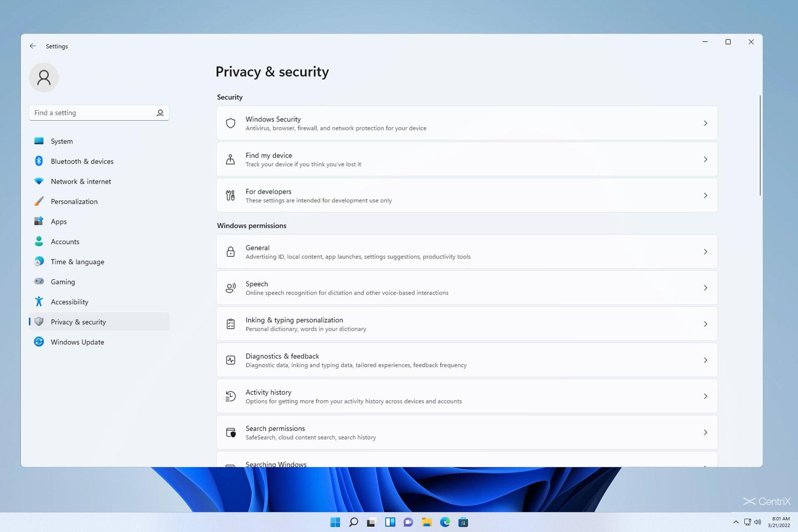Viewport: 798px width, 532px height.
Task: Expand the Search permissions chevron
Action: click(705, 432)
